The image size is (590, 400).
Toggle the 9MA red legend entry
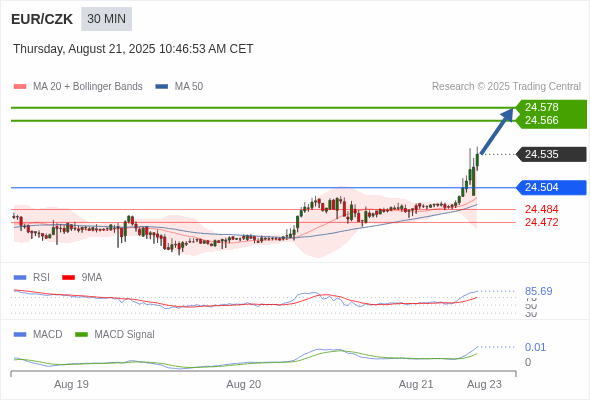click(x=82, y=277)
